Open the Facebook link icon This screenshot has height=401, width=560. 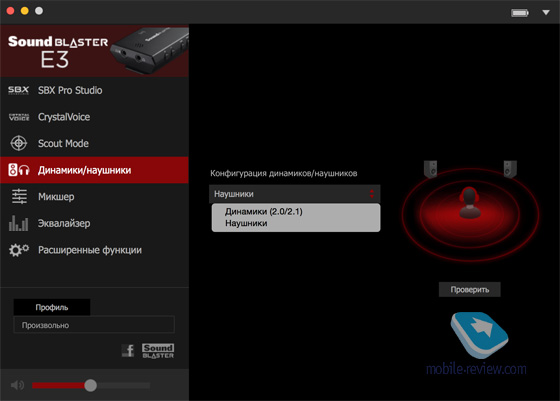tap(128, 350)
